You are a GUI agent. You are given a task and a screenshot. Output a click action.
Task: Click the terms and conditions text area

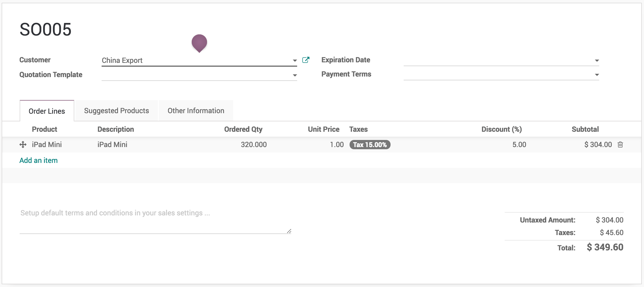pos(155,220)
